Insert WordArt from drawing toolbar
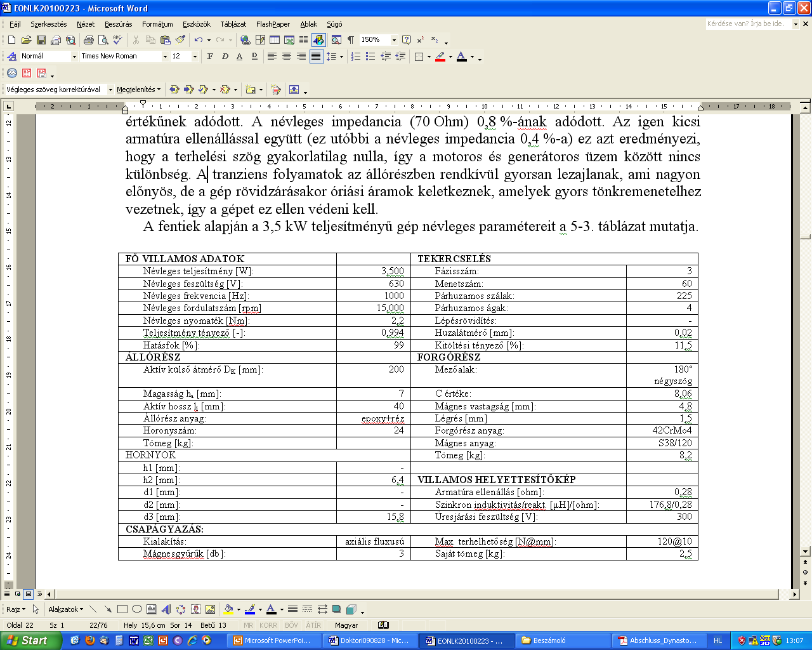The image size is (812, 650). tap(166, 609)
